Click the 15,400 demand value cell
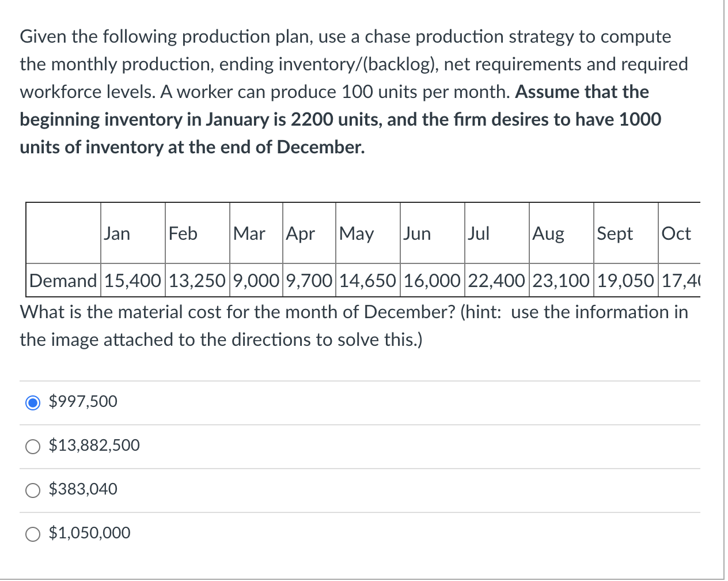728x581 pixels. coord(132,281)
